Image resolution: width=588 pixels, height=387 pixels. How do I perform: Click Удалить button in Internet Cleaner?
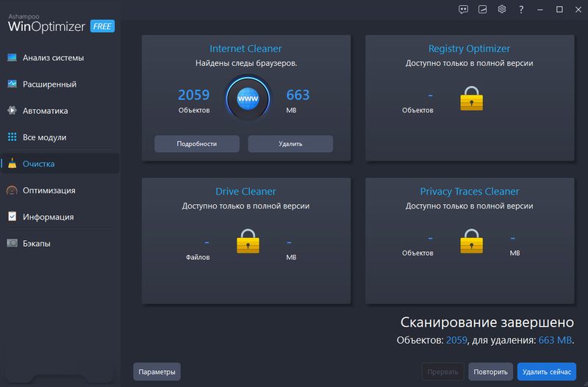click(290, 144)
